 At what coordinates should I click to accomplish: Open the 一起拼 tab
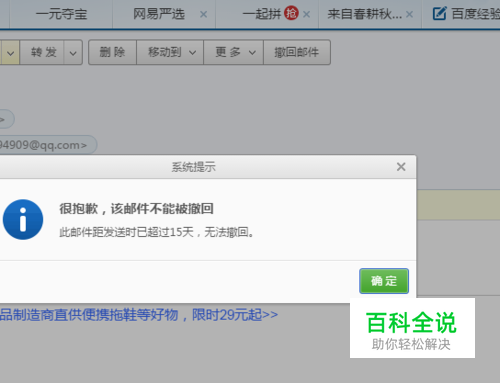[x=262, y=14]
